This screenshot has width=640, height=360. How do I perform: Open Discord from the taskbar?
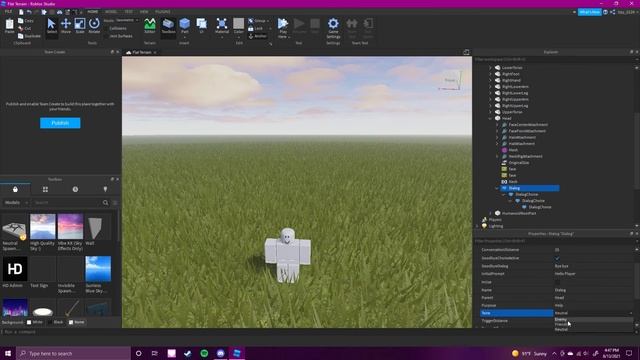coord(220,353)
